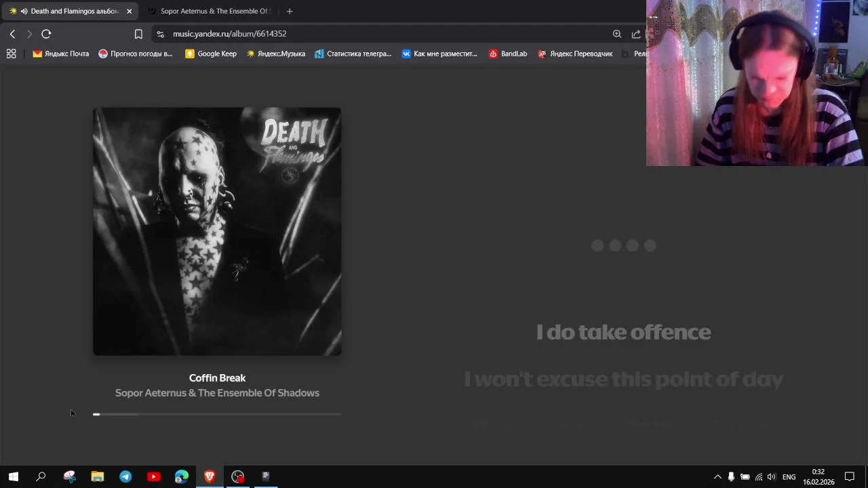The height and width of the screenshot is (488, 868).
Task: Open Яндекс Переводчик bookmark
Action: pos(575,54)
